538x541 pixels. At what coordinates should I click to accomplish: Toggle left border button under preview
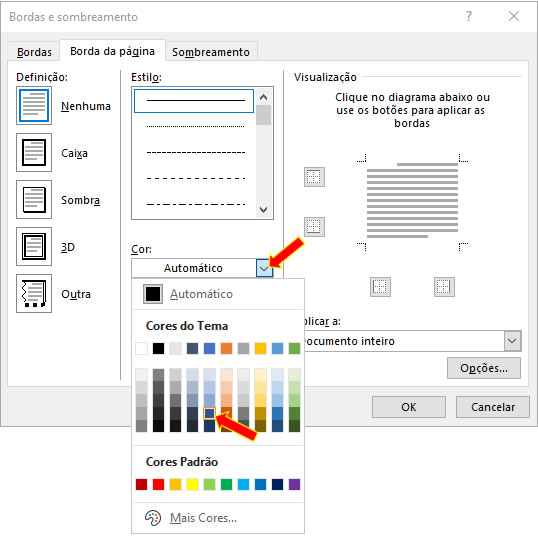point(380,287)
